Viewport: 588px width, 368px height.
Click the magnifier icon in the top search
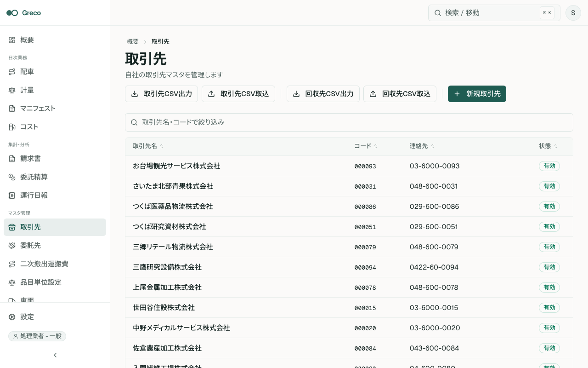coord(438,13)
